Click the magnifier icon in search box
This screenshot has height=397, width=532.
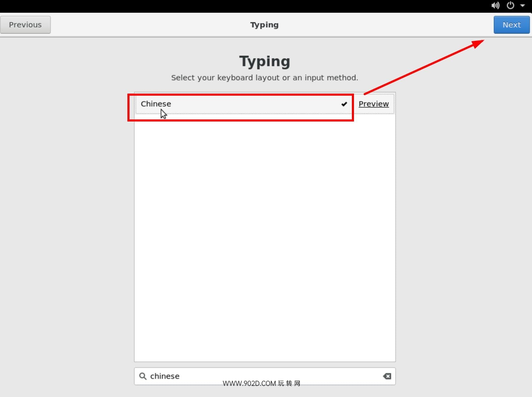click(143, 376)
